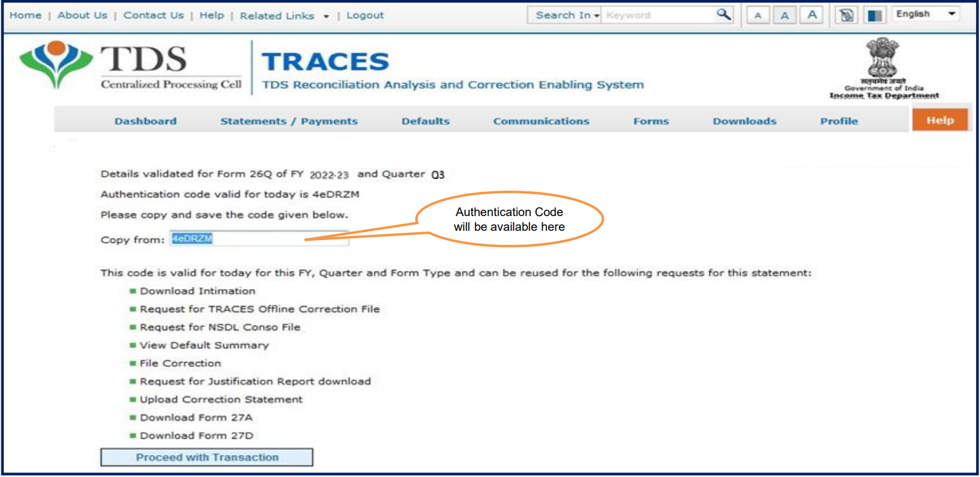Click the Copy from code field

259,239
